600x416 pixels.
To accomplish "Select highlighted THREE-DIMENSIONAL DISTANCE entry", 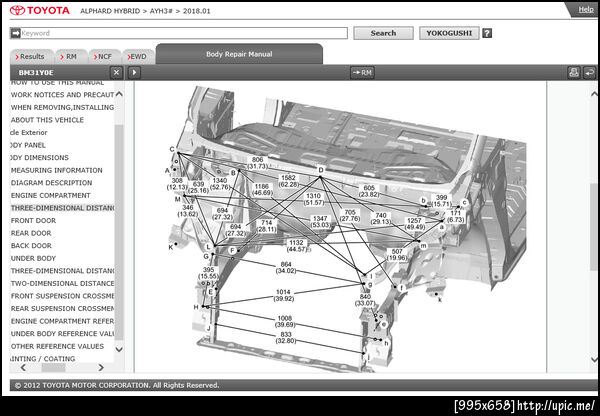I will point(62,208).
